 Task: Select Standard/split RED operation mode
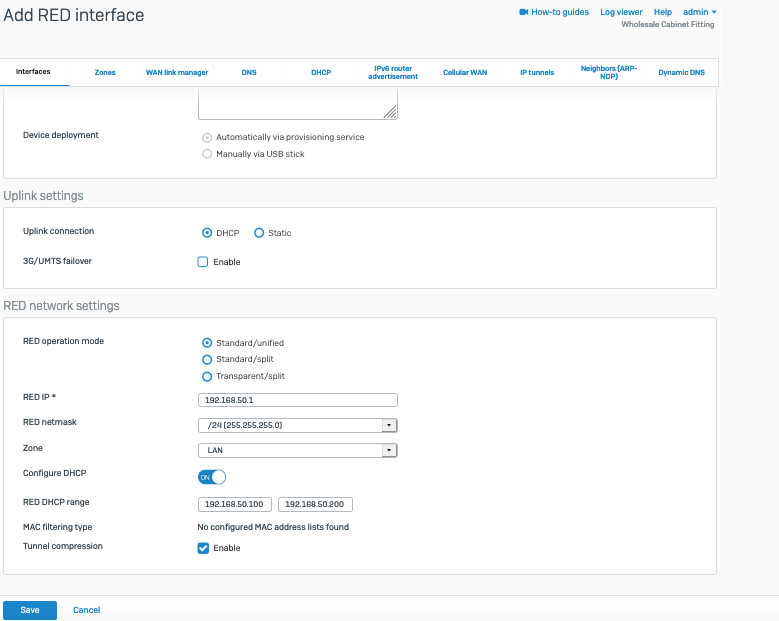[x=207, y=359]
